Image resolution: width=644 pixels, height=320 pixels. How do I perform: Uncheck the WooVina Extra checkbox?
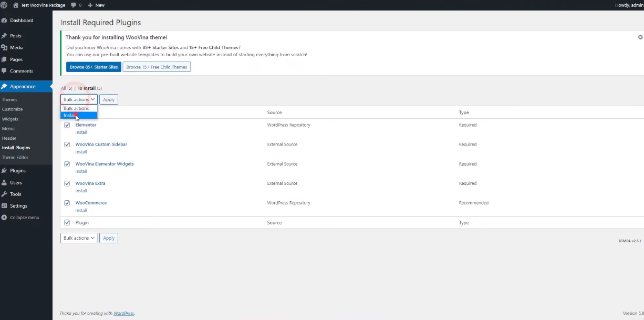67,183
